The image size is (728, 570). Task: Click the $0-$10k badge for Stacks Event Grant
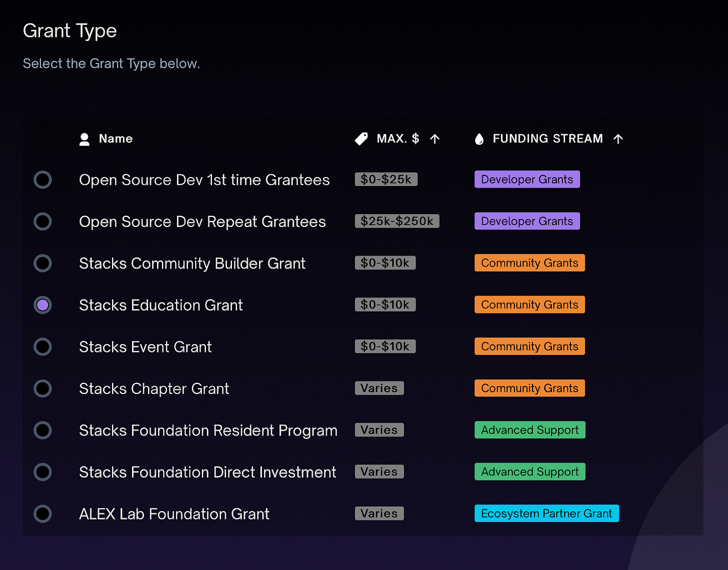point(385,346)
